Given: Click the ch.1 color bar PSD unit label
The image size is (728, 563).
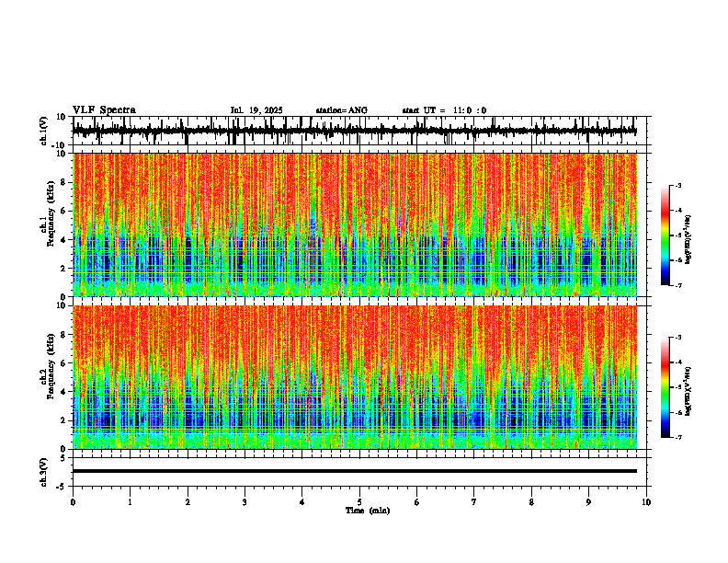Looking at the screenshot, I should tap(688, 239).
